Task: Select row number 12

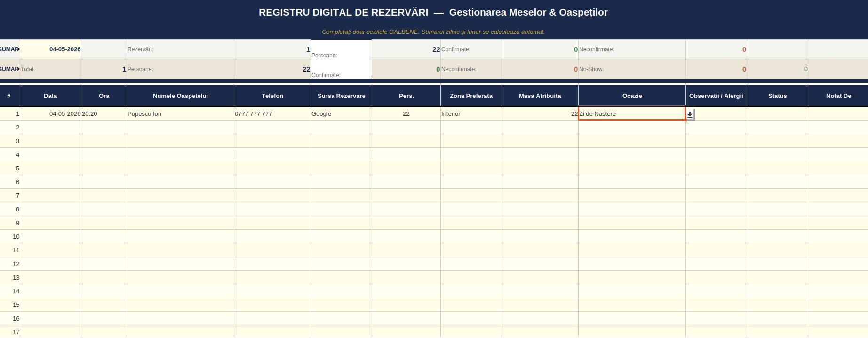Action: [10, 264]
